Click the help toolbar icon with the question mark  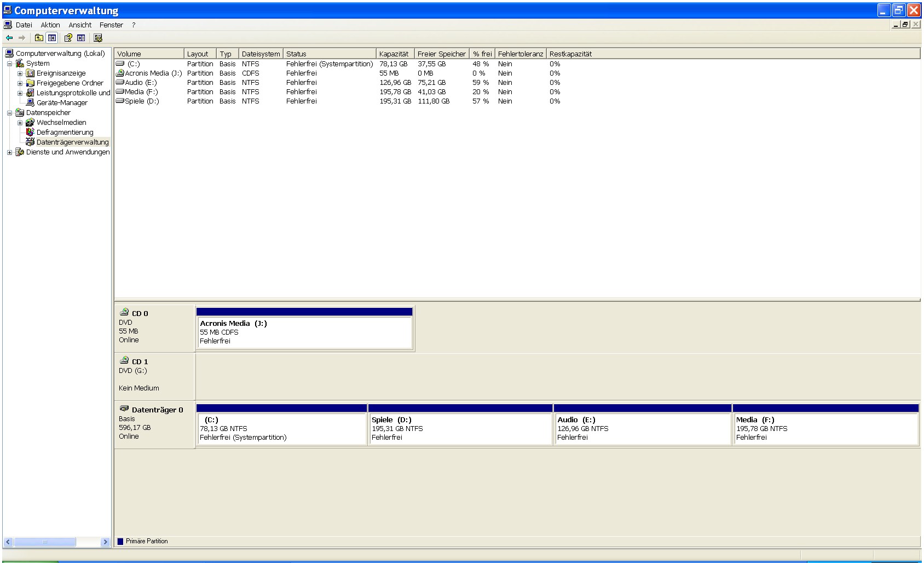(x=68, y=38)
